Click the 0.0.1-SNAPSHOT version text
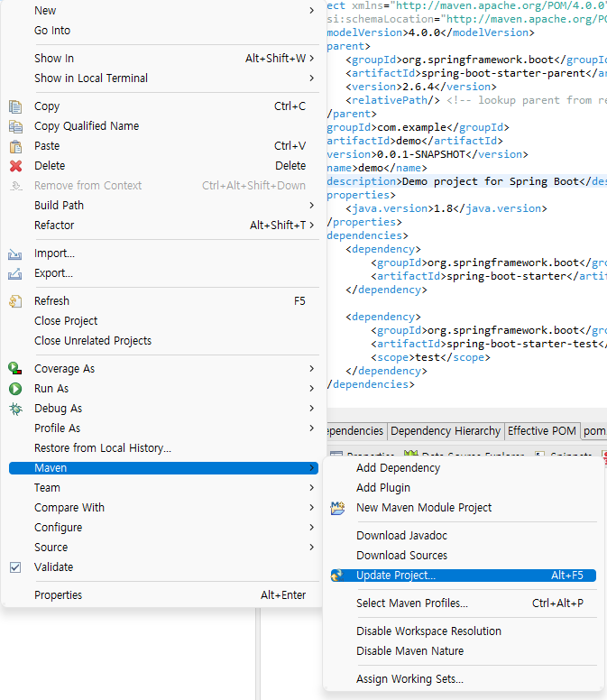The image size is (607, 700). click(x=421, y=154)
